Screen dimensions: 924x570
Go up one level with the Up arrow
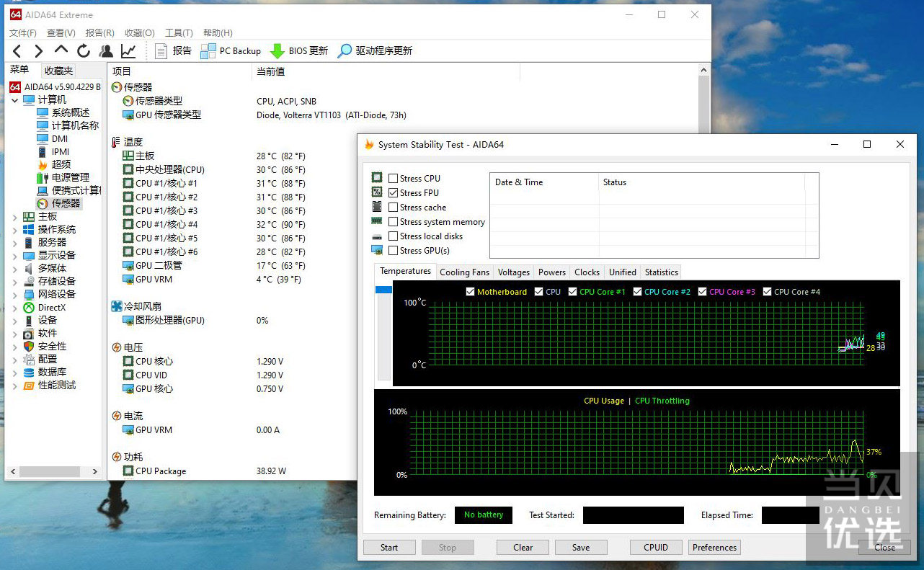(61, 50)
